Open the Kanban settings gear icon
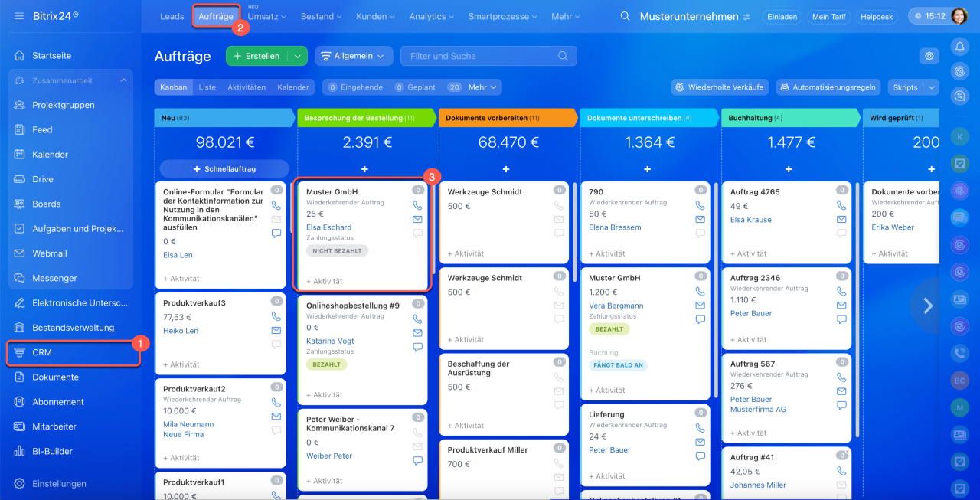The image size is (980, 500). click(929, 56)
